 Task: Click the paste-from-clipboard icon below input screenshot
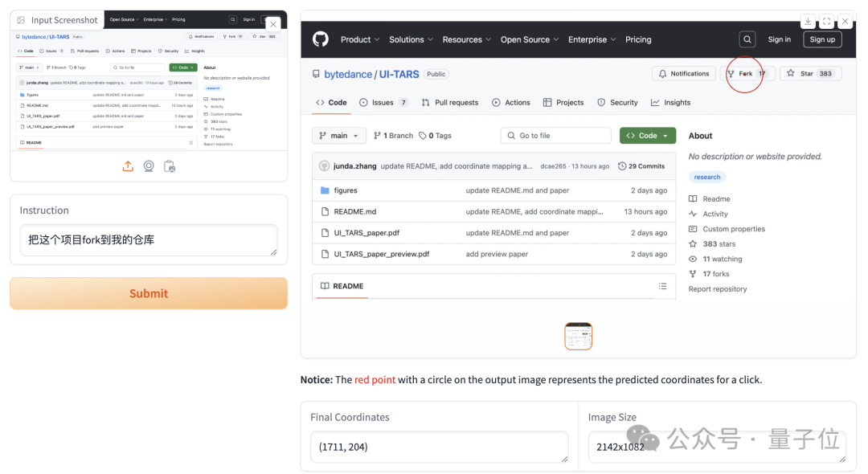[x=170, y=166]
